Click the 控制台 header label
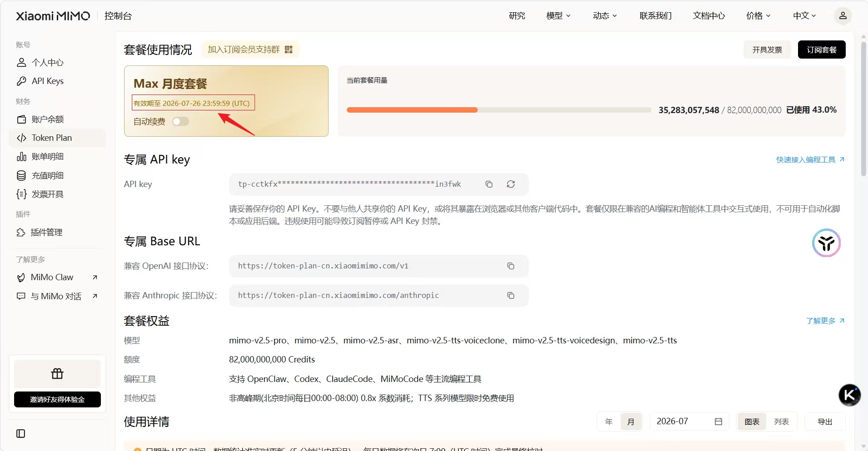This screenshot has width=868, height=451. [x=118, y=16]
